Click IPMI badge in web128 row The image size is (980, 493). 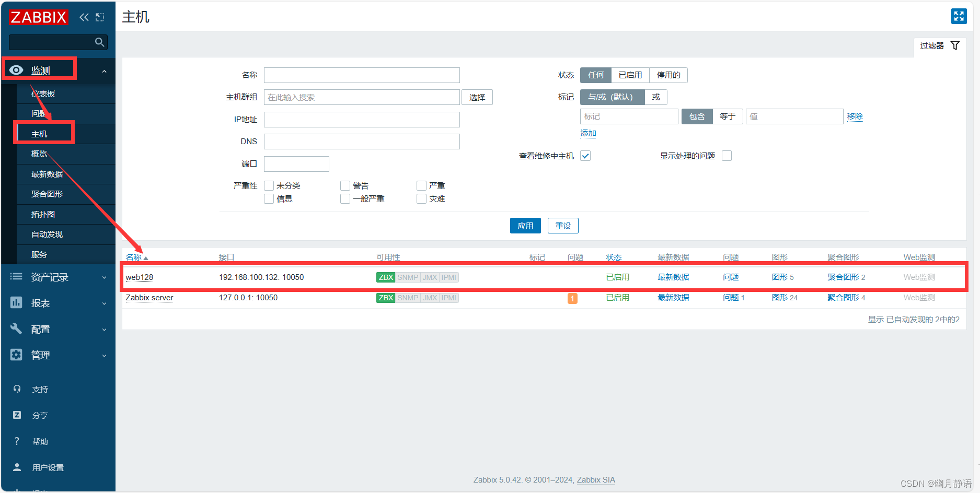pyautogui.click(x=449, y=277)
